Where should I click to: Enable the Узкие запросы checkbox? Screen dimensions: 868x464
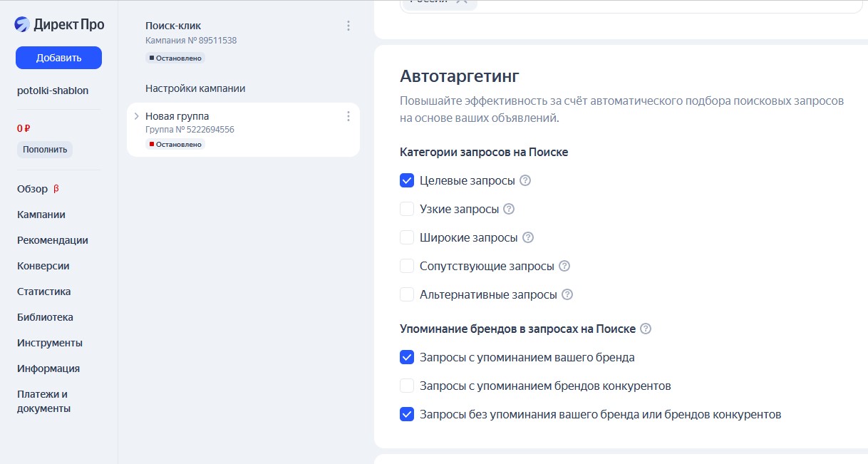(x=407, y=210)
